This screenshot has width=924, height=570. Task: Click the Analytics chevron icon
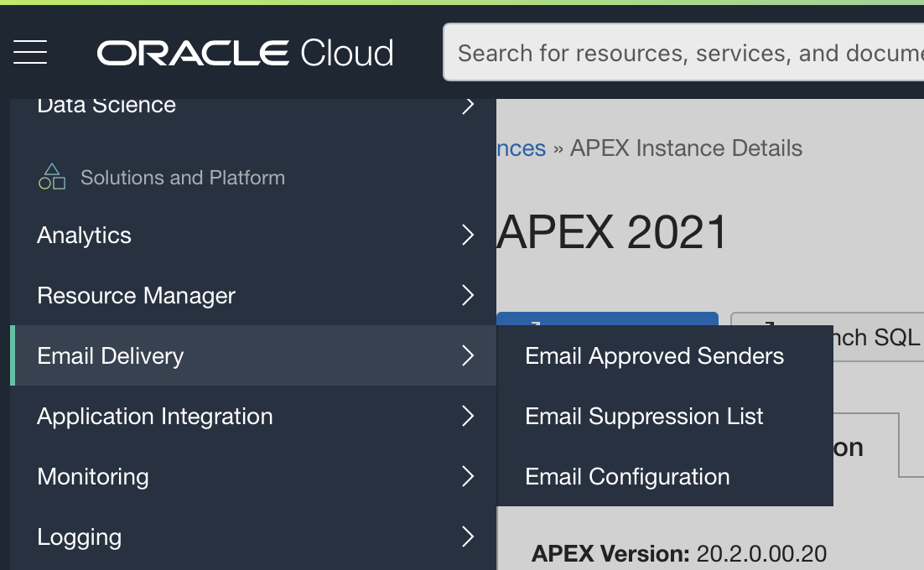tap(468, 236)
